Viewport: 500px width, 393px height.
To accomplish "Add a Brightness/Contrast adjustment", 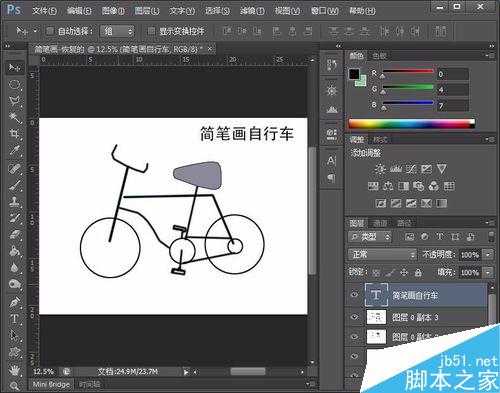I will [380, 169].
